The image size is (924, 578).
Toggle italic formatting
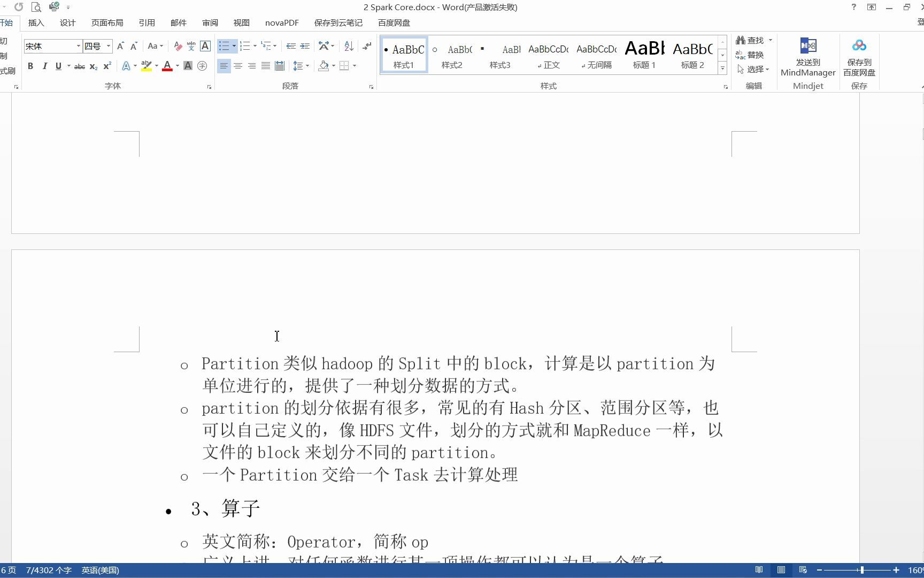point(44,66)
